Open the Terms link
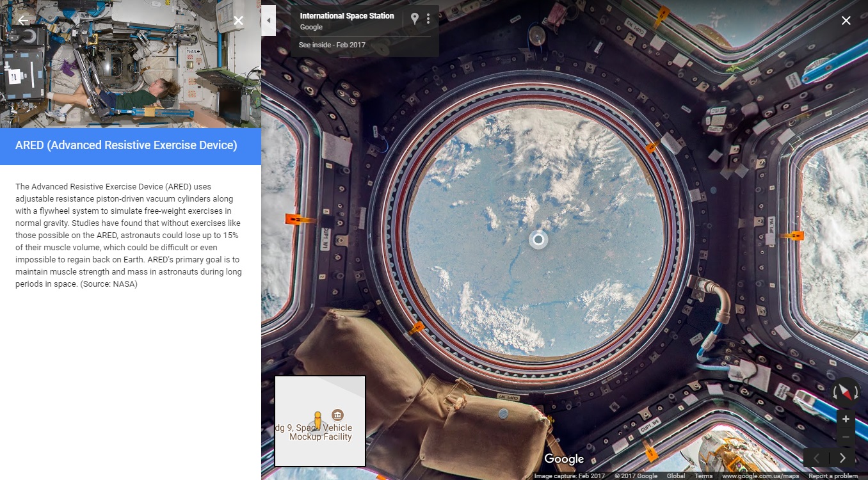This screenshot has height=480, width=868. tap(703, 476)
